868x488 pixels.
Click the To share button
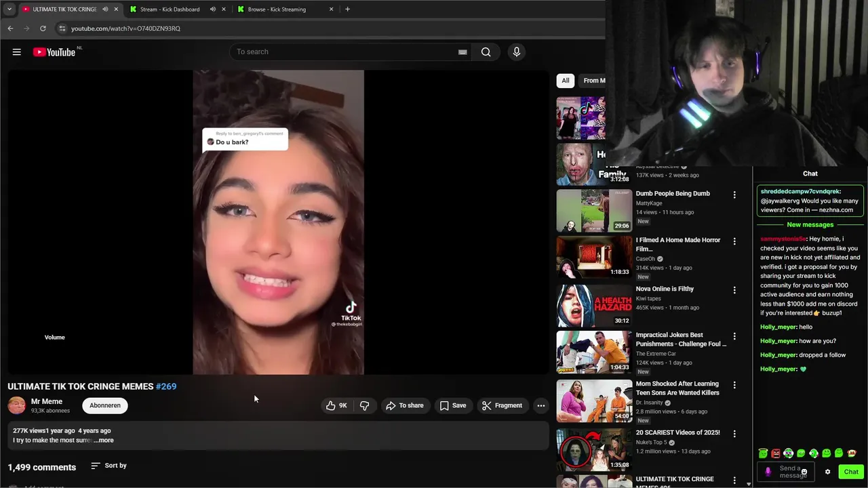[405, 405]
